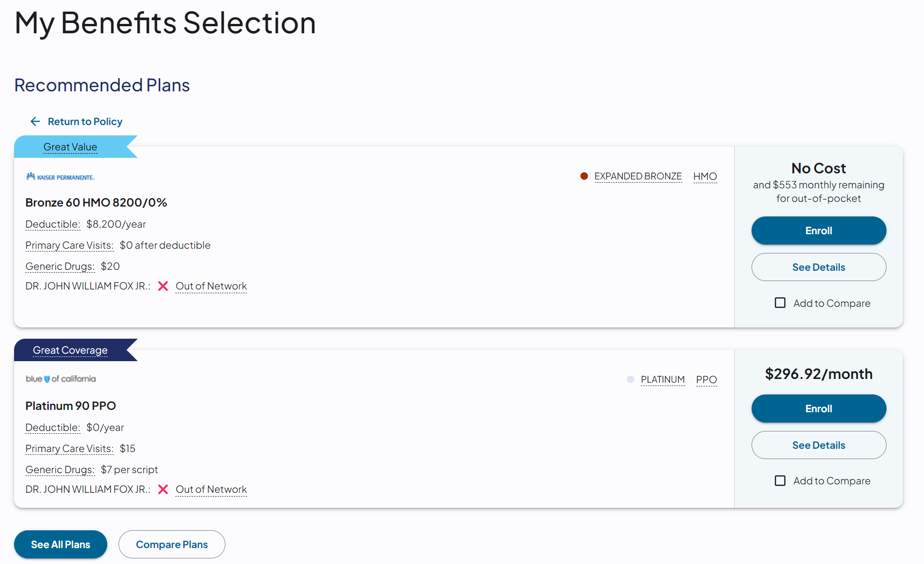Click the red X icon on Bronze plan
924x564 pixels.
tap(163, 286)
